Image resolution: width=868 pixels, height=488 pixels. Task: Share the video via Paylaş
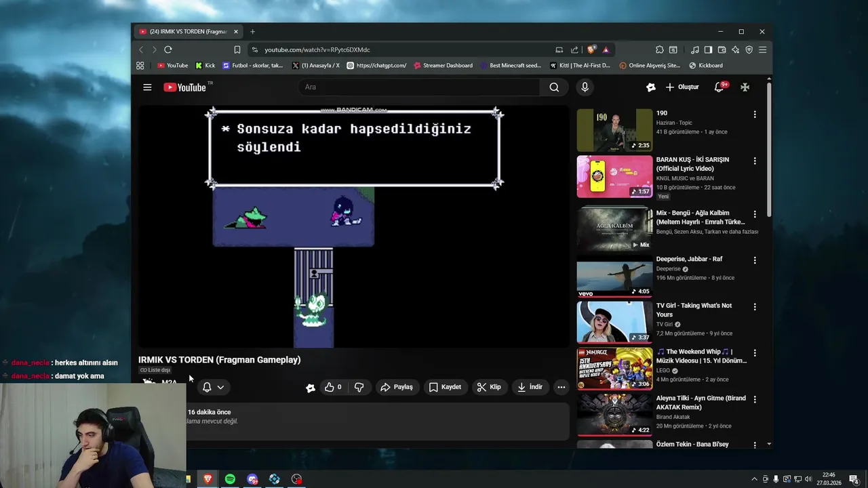coord(397,387)
